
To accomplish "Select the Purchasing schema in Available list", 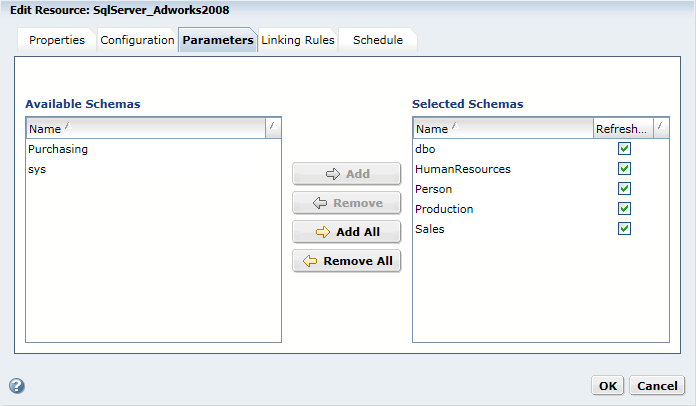I will click(x=58, y=149).
